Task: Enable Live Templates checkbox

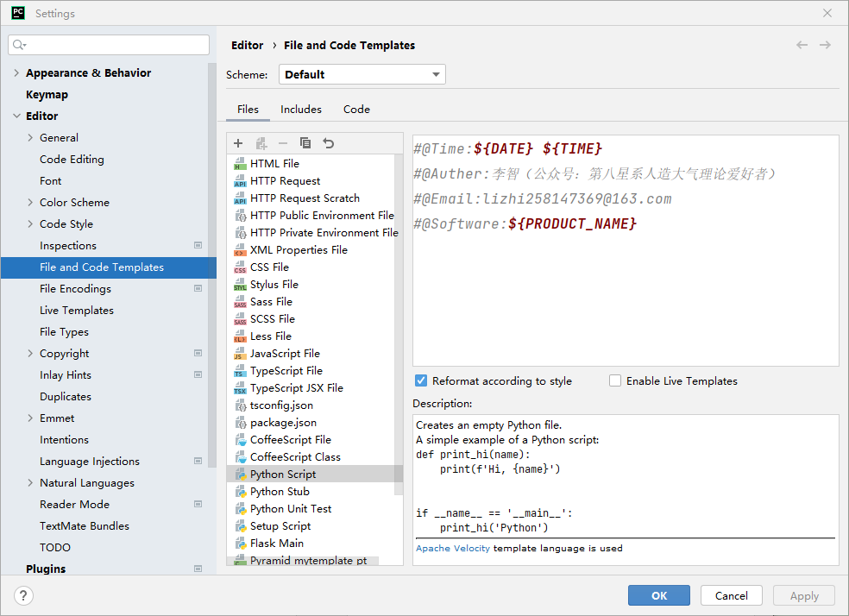Action: pos(615,380)
